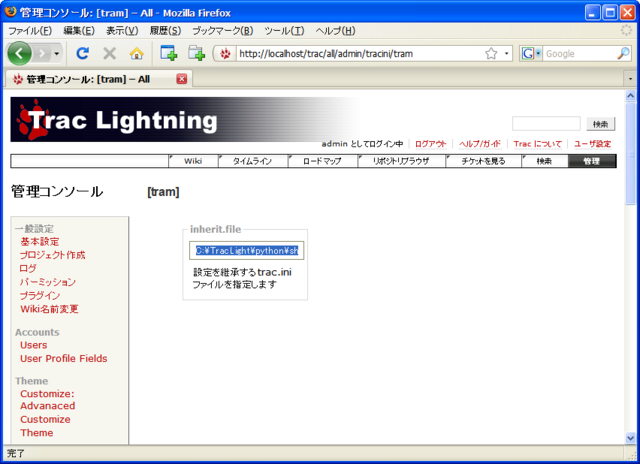Go to the リポジトリブラウザ navigation tab
The image size is (640, 464).
point(402,161)
